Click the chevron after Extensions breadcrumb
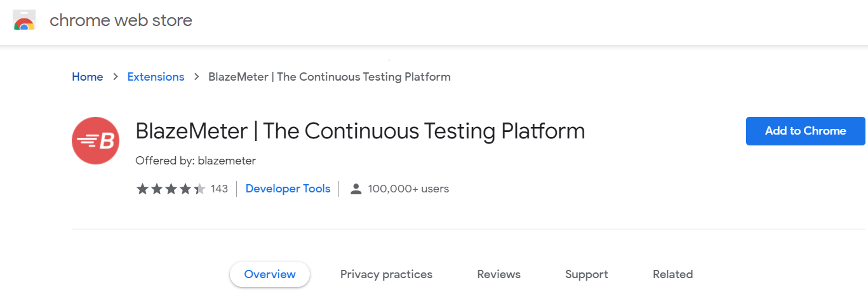 (197, 77)
